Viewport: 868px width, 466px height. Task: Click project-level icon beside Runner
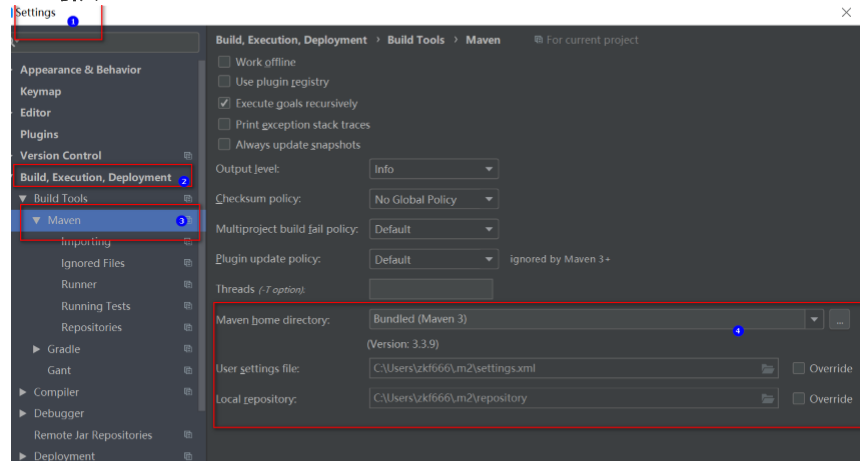coord(188,284)
